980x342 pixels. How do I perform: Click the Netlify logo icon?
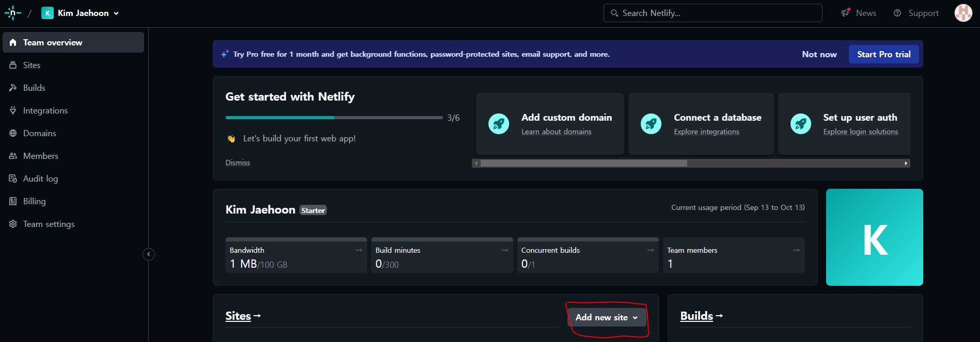(13, 13)
